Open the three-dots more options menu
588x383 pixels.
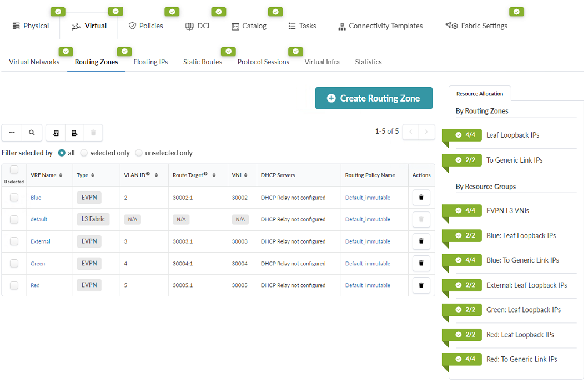12,133
